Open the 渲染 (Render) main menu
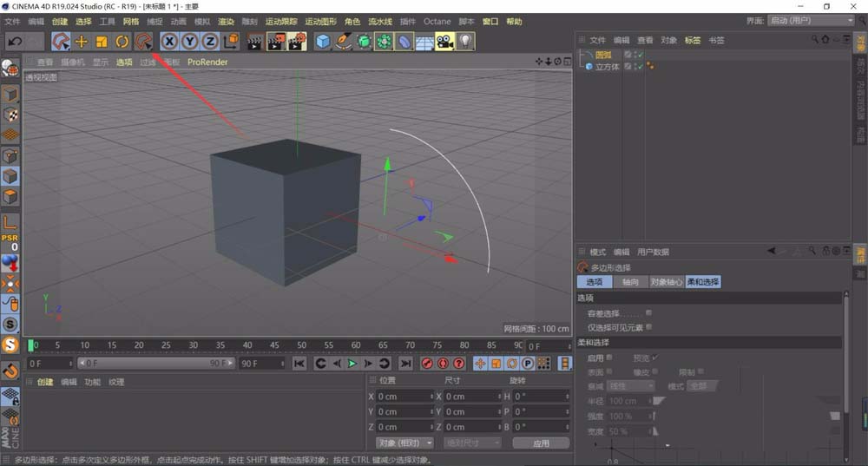Viewport: 868px width, 466px height. pos(226,22)
